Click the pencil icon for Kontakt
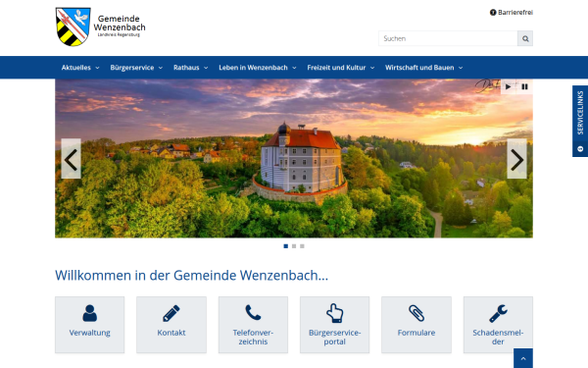The height and width of the screenshot is (368, 588). pyautogui.click(x=171, y=313)
